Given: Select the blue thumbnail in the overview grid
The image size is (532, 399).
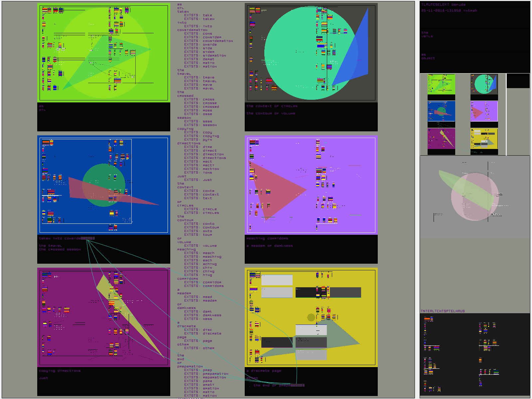Looking at the screenshot, I should click(x=441, y=111).
